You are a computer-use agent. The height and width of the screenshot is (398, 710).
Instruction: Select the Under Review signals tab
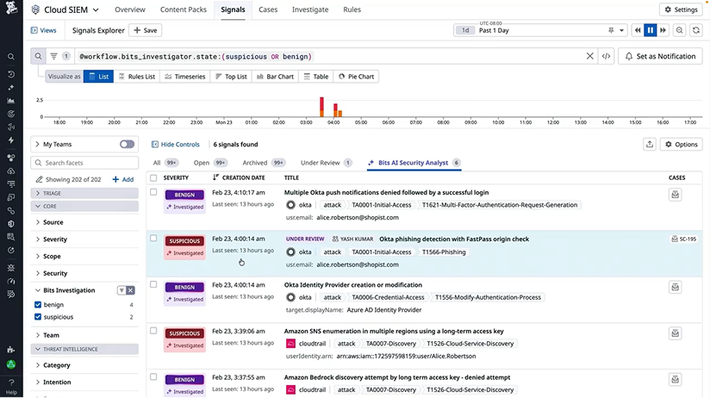326,163
